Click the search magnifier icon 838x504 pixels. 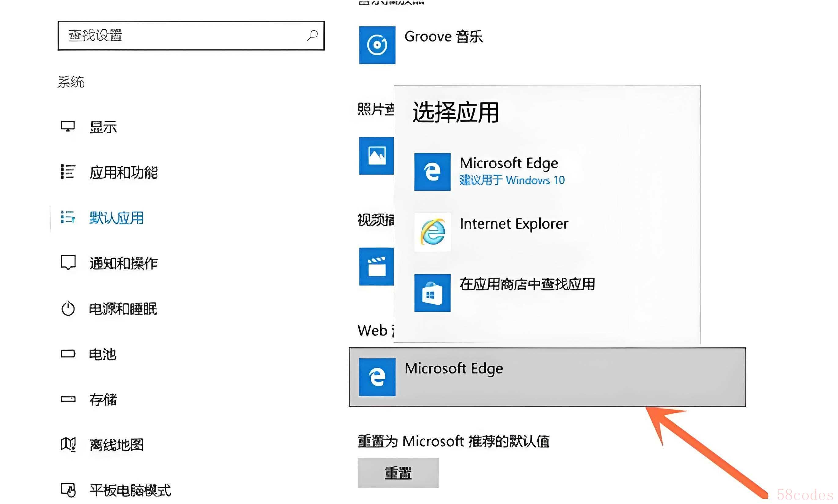pos(312,35)
